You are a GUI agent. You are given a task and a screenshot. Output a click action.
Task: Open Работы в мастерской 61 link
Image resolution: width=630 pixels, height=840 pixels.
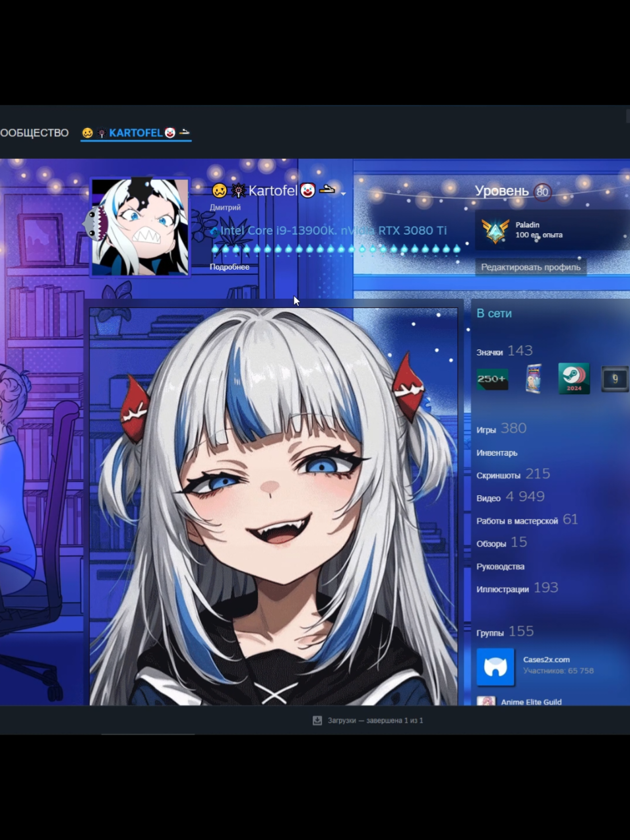[x=527, y=520]
